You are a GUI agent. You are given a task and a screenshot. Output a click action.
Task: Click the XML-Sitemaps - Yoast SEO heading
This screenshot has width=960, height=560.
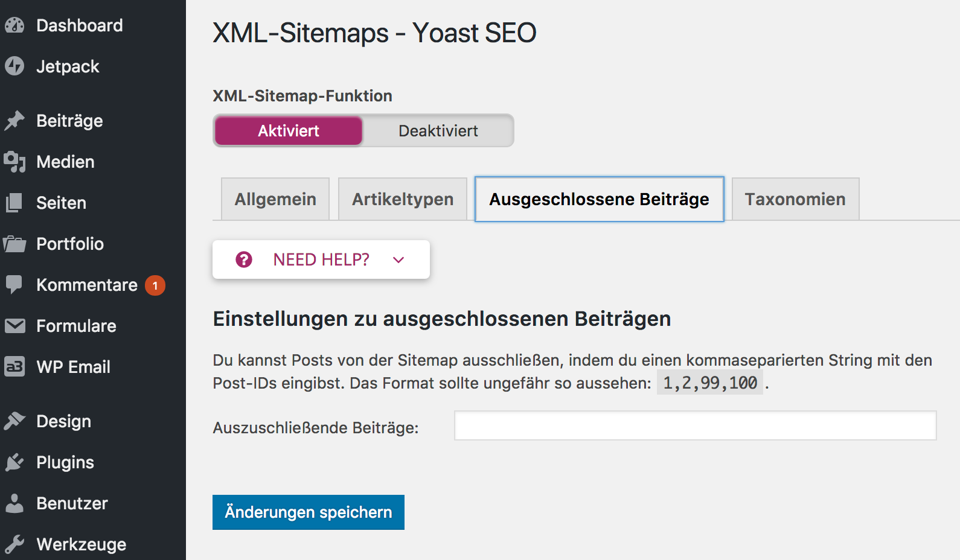click(374, 33)
